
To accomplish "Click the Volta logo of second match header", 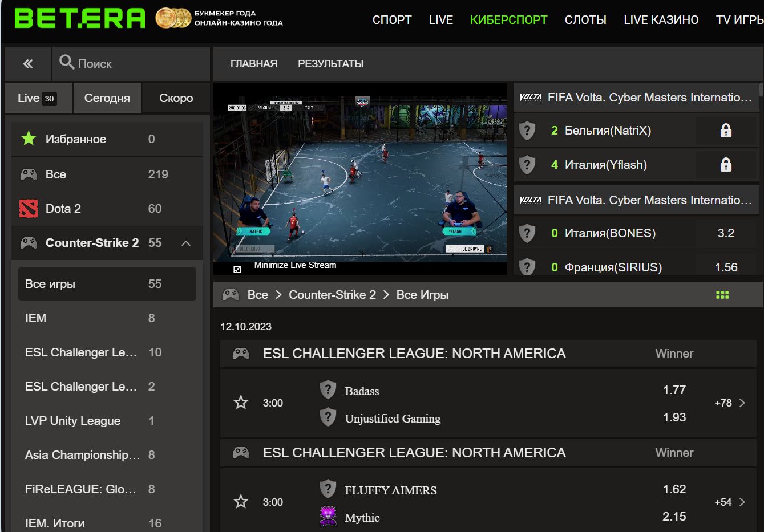I will click(531, 200).
